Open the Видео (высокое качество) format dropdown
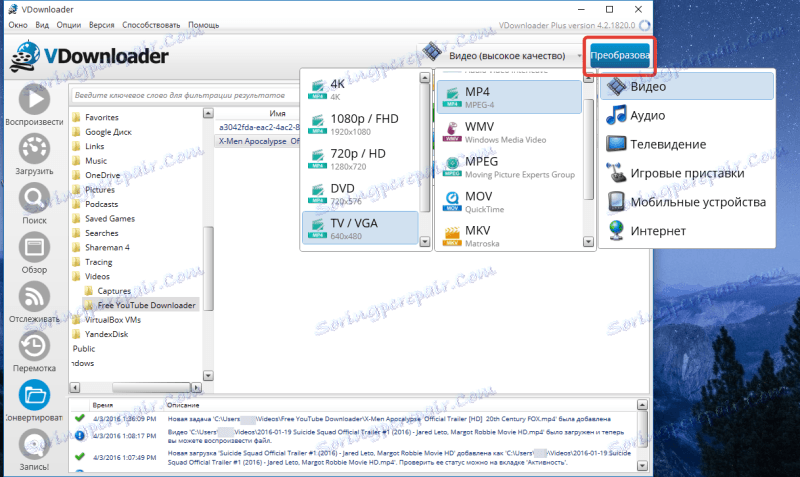Viewport: 800px width, 477px height. (503, 54)
